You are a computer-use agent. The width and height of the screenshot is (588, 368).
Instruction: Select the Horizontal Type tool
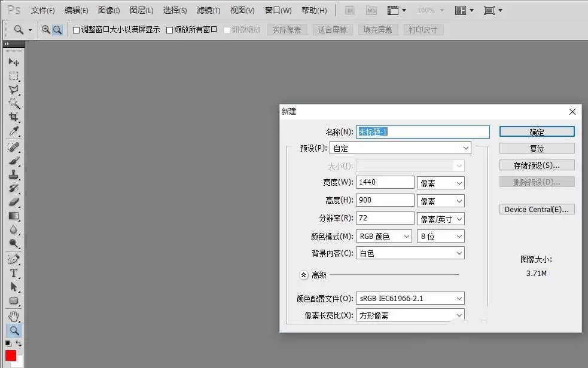pyautogui.click(x=13, y=273)
